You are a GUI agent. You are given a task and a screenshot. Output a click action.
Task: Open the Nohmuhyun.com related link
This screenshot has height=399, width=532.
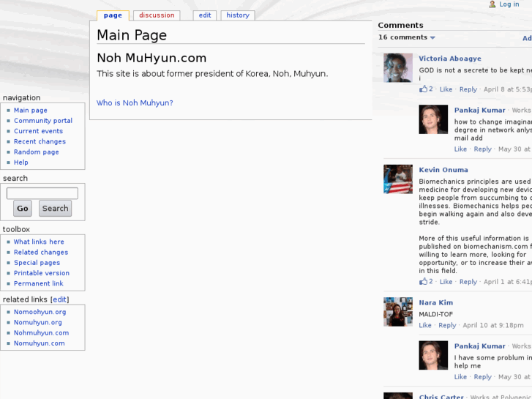click(x=42, y=333)
